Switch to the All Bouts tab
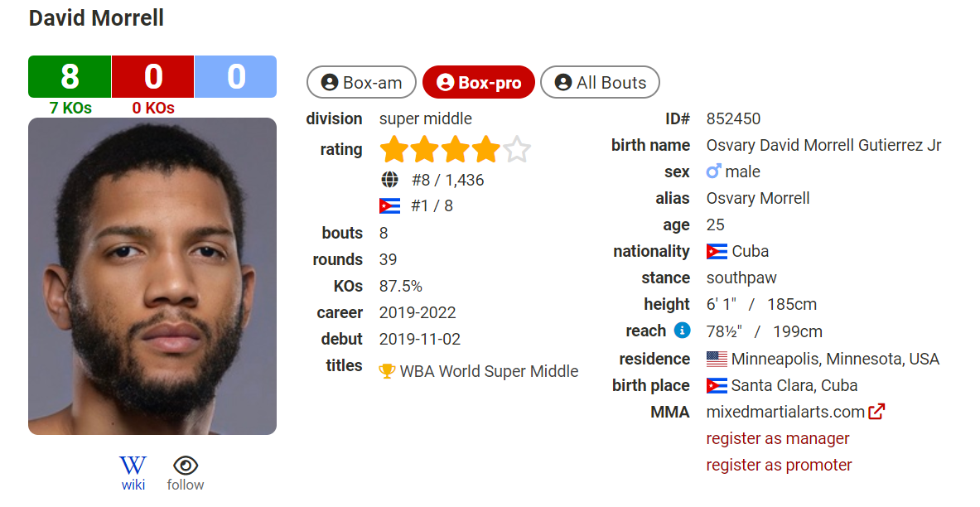The height and width of the screenshot is (507, 980). tap(600, 83)
